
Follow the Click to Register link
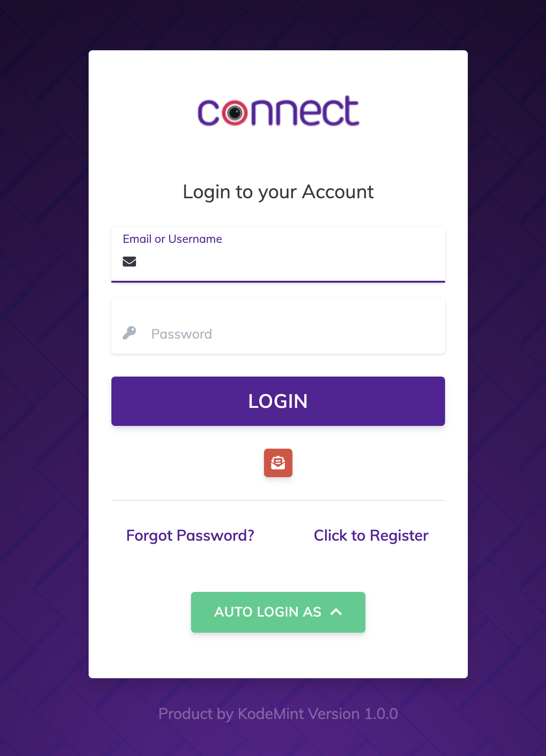[371, 535]
